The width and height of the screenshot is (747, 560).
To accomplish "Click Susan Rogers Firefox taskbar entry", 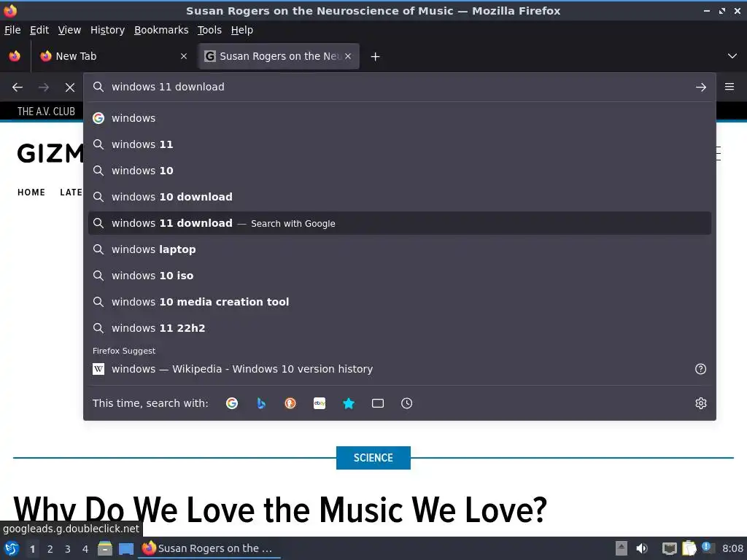I will click(x=209, y=548).
